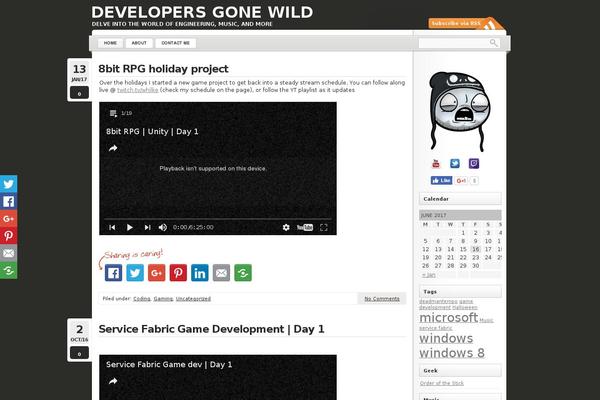
Task: Open the YouTube logo in player controls
Action: pyautogui.click(x=305, y=227)
